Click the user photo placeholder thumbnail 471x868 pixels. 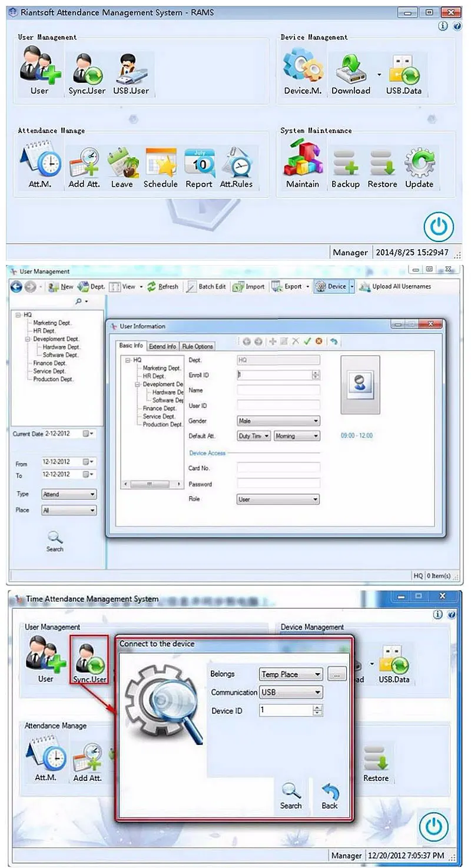coord(360,385)
